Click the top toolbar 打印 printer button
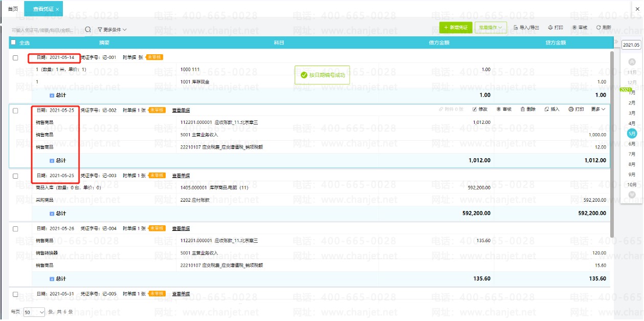 coord(556,28)
